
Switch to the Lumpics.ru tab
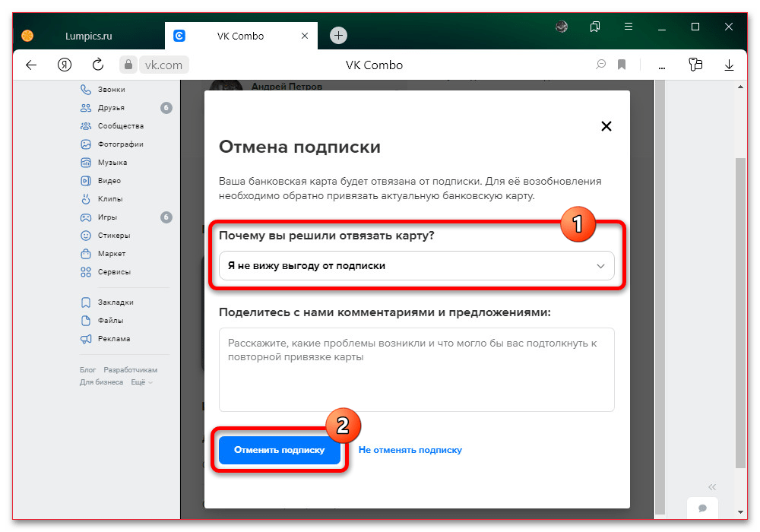(x=89, y=36)
